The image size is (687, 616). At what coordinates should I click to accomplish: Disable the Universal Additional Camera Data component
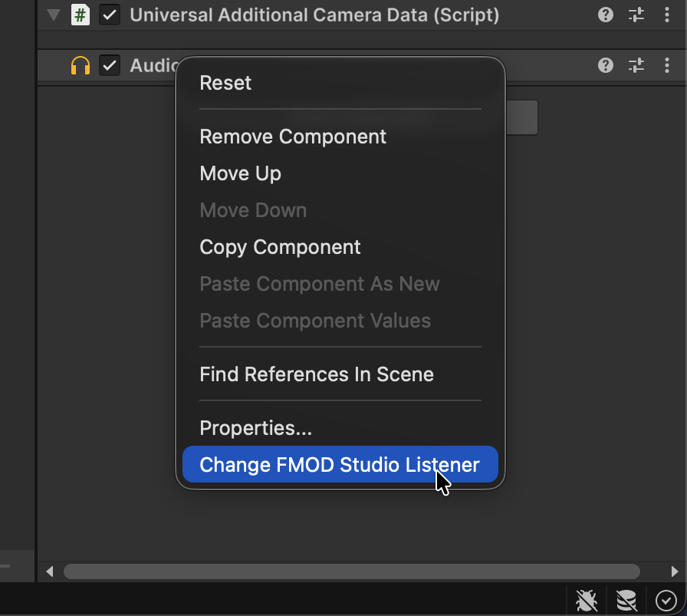[x=110, y=15]
